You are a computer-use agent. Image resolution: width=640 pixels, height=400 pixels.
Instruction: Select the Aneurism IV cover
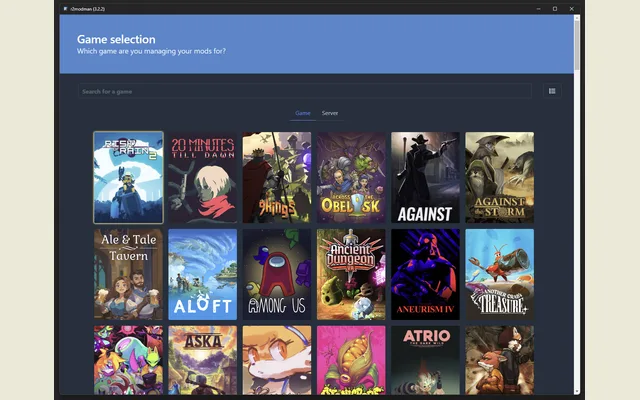coord(425,274)
